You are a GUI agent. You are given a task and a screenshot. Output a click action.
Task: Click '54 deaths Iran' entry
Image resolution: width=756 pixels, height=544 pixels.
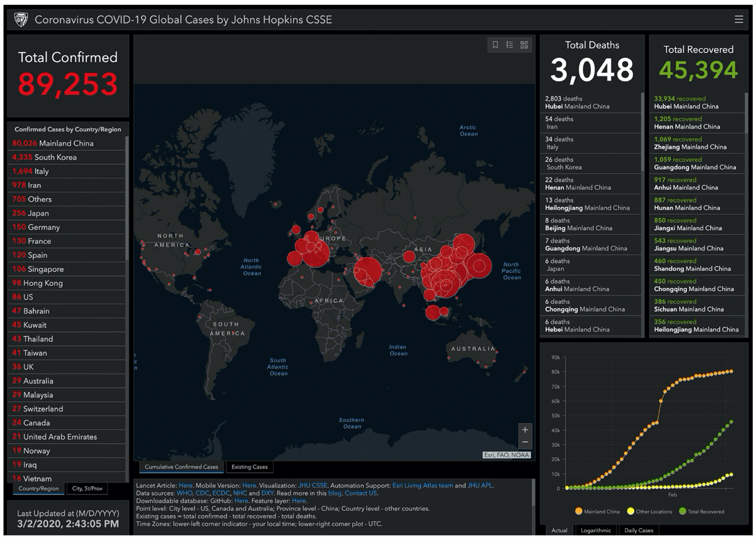590,123
